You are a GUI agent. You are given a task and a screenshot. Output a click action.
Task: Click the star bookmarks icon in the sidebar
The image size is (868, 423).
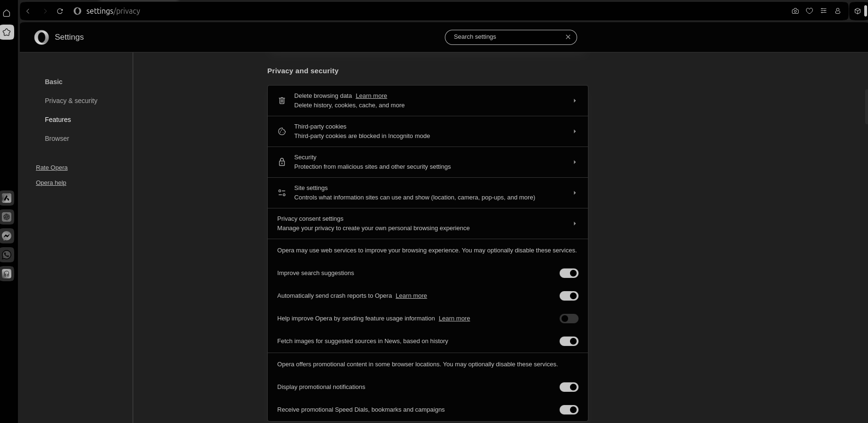coord(7,32)
